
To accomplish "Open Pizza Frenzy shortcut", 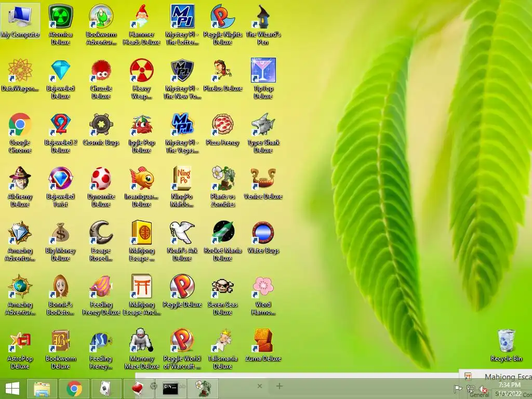I will coord(222,129).
